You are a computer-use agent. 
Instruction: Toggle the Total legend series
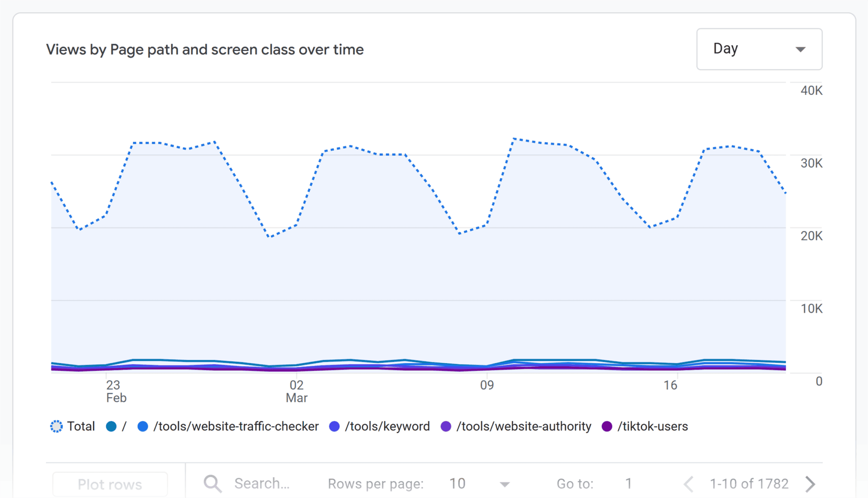click(x=73, y=426)
